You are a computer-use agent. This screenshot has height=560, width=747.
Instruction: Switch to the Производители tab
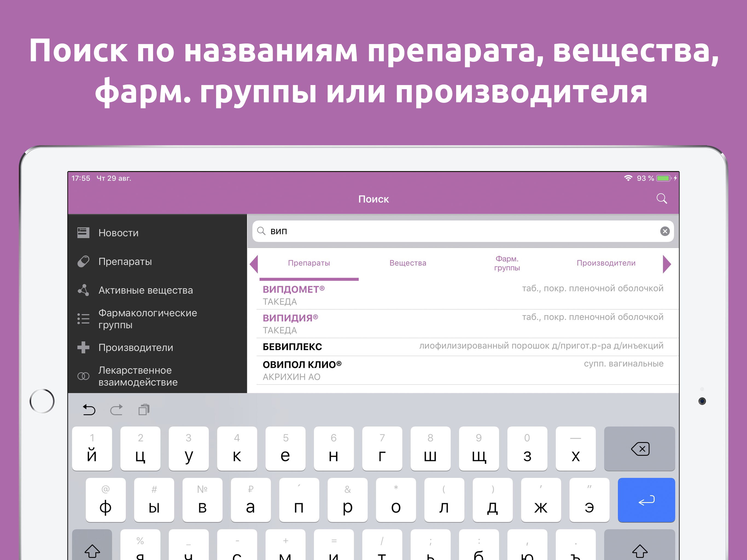(x=606, y=263)
